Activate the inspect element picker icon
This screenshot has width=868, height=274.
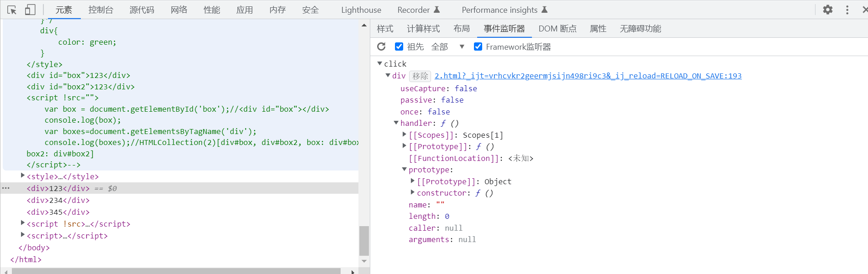(12, 10)
